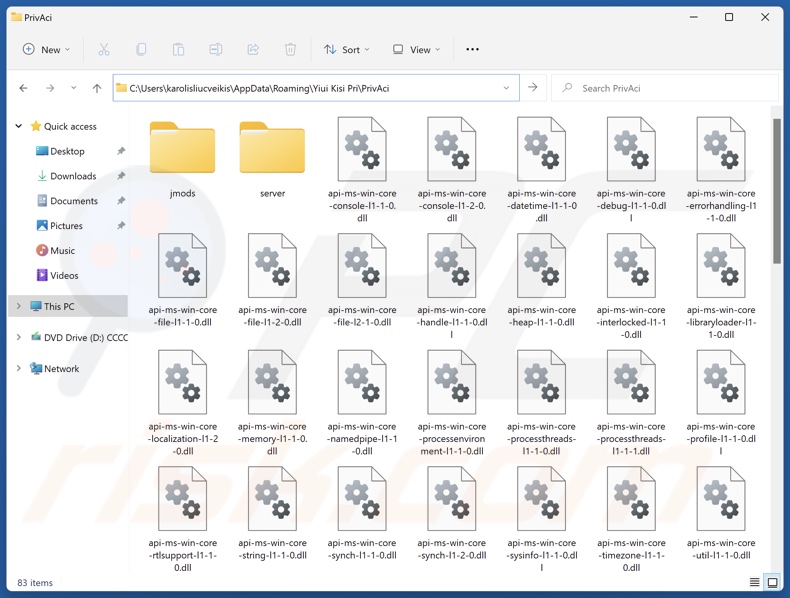
Task: Click the Copy icon in toolbar
Action: click(x=141, y=49)
